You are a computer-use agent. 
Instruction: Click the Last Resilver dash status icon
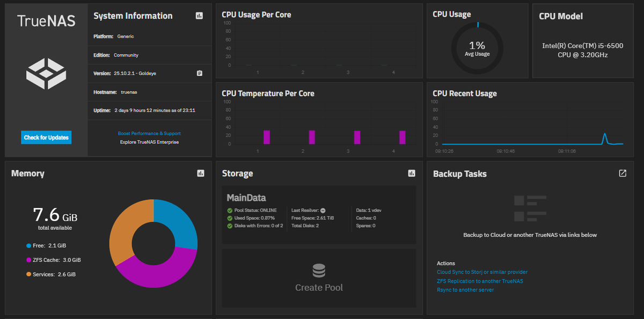click(x=323, y=211)
